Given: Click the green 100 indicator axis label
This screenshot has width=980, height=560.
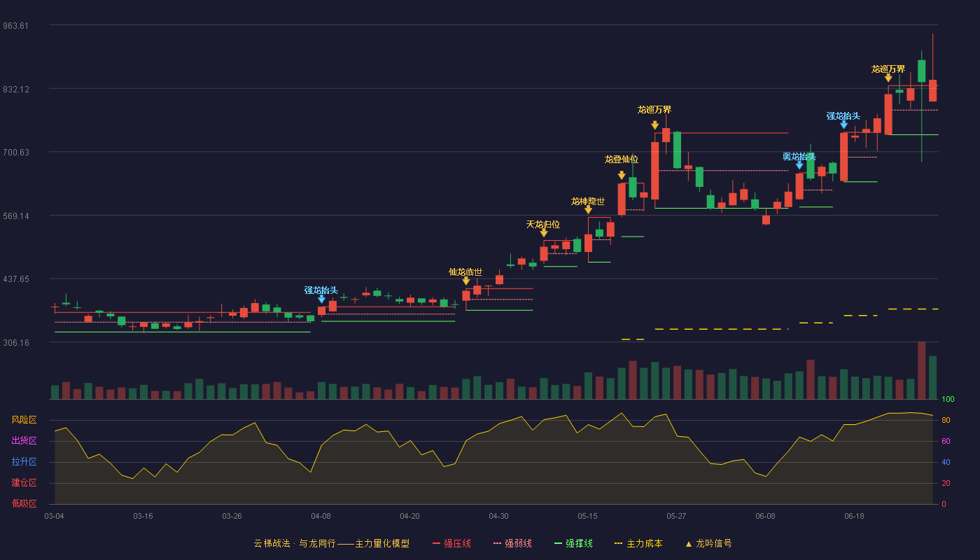Looking at the screenshot, I should click(x=948, y=399).
